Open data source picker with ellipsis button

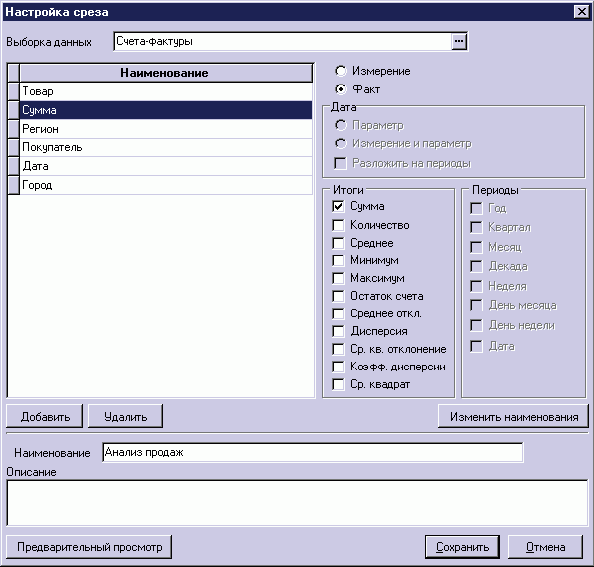click(x=459, y=41)
